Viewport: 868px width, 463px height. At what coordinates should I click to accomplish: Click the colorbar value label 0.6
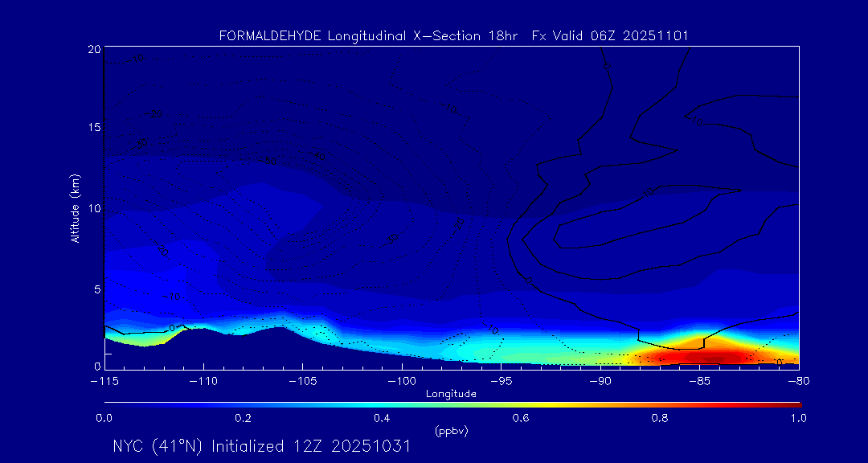pyautogui.click(x=521, y=418)
